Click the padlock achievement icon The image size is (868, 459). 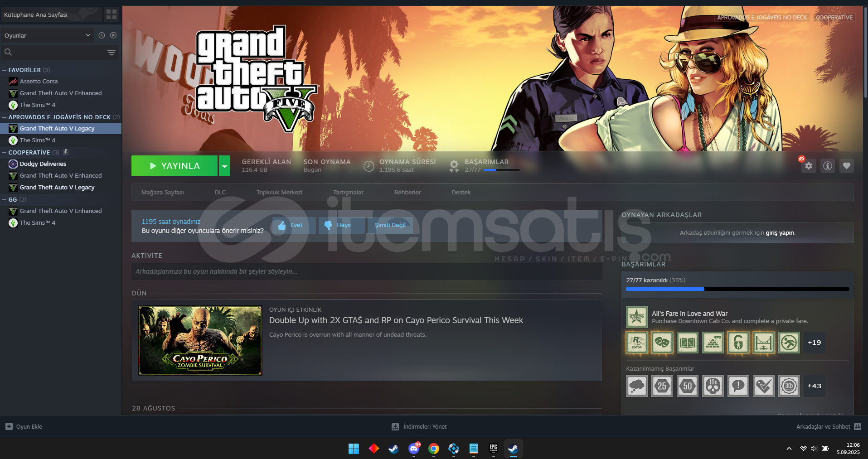(x=738, y=343)
